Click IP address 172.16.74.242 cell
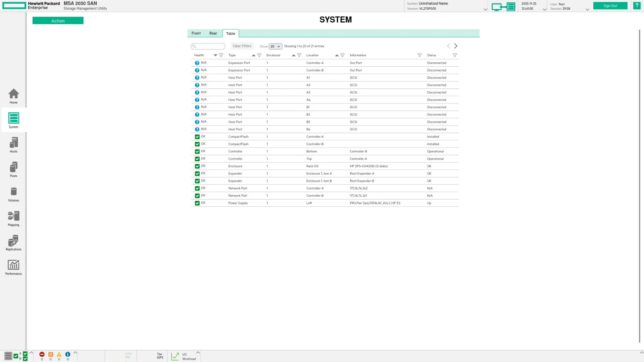This screenshot has height=362, width=644. tap(359, 188)
